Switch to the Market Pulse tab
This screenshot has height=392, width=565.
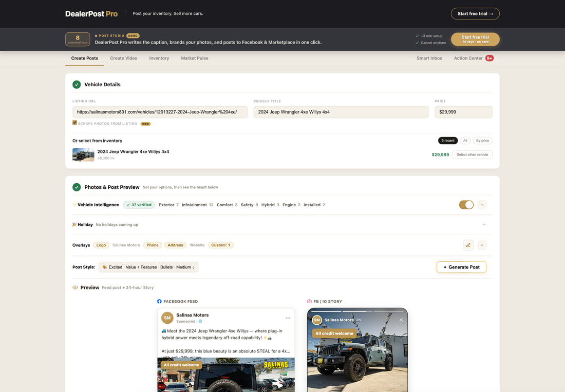point(195,58)
